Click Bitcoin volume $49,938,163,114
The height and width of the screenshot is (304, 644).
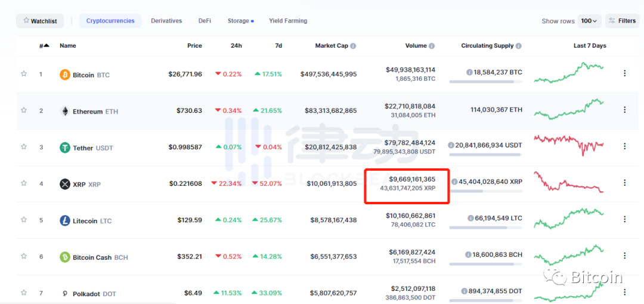(411, 70)
